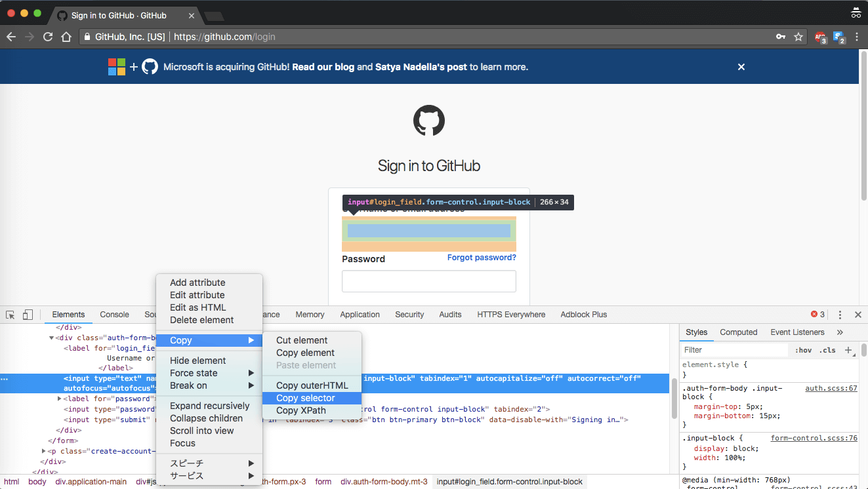Open the Read our blog link

pos(323,67)
